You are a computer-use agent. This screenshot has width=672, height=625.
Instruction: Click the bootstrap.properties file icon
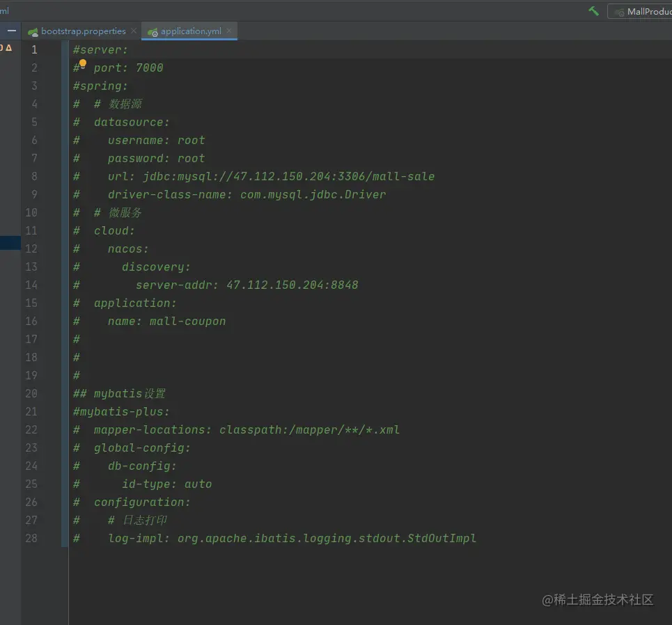[33, 32]
